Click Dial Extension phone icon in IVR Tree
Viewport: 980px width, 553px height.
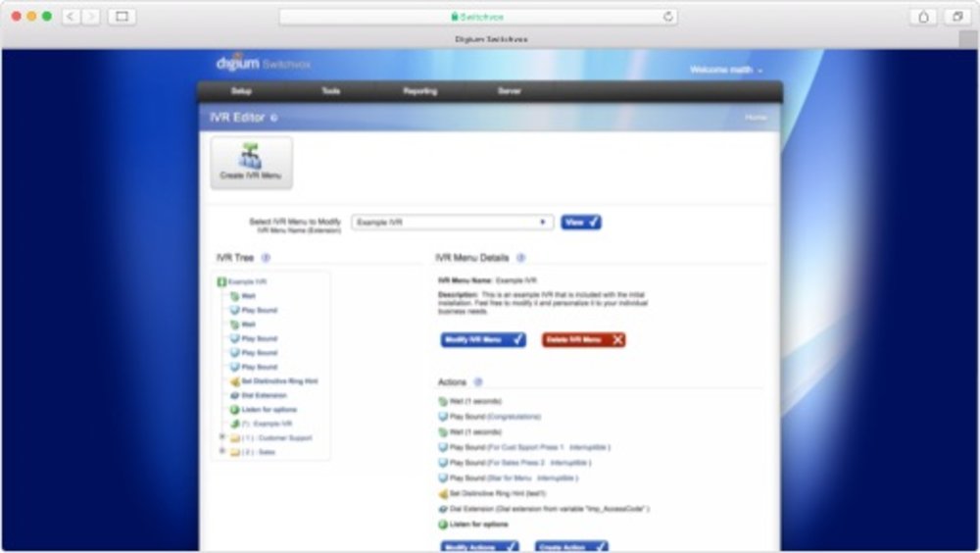235,395
